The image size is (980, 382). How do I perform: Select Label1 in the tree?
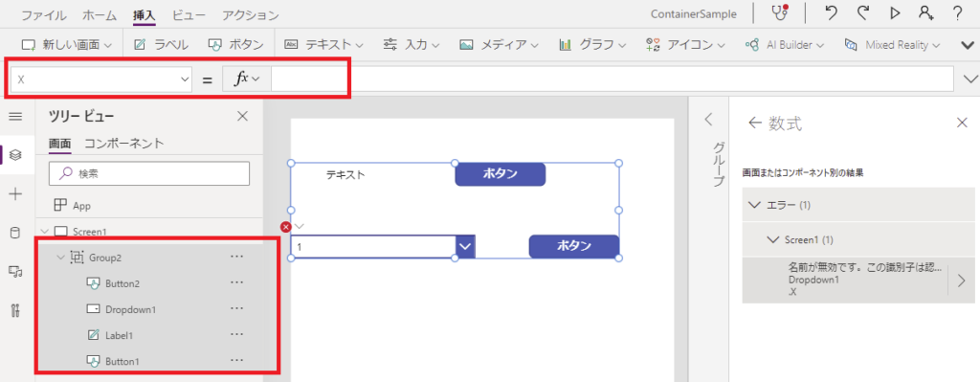point(120,336)
